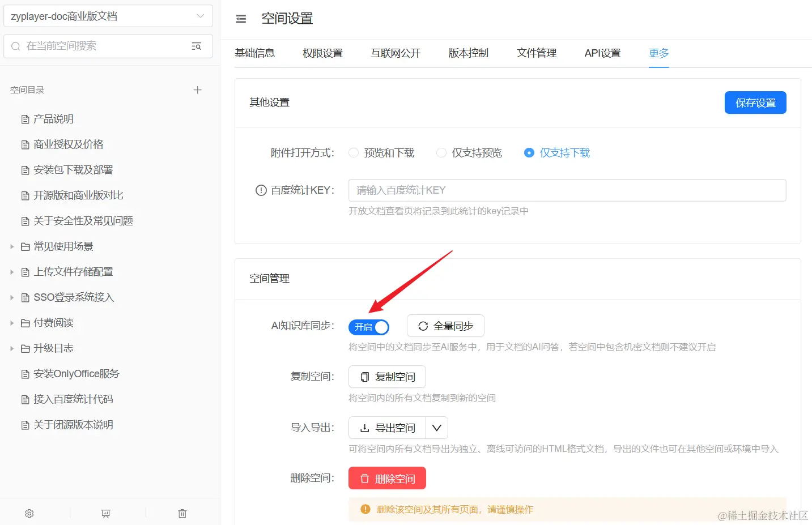812x525 pixels.
Task: Open the arrow dropdown next to 导出空间
Action: click(437, 428)
